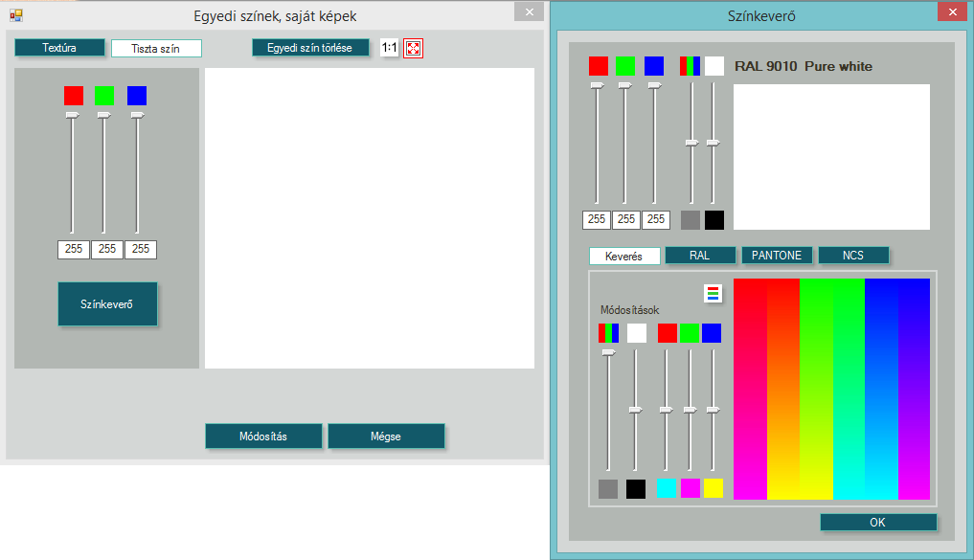This screenshot has width=974, height=560.
Task: Click the striped color list icon above Módosítások
Action: coord(713,294)
